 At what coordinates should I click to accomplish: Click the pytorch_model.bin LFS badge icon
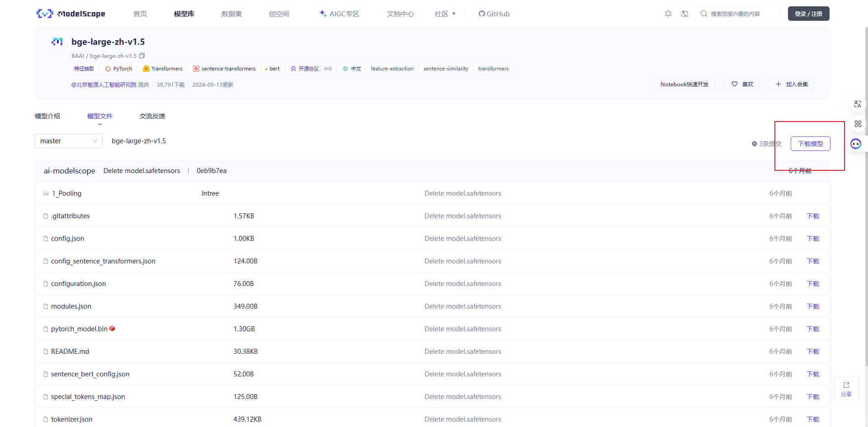[112, 328]
